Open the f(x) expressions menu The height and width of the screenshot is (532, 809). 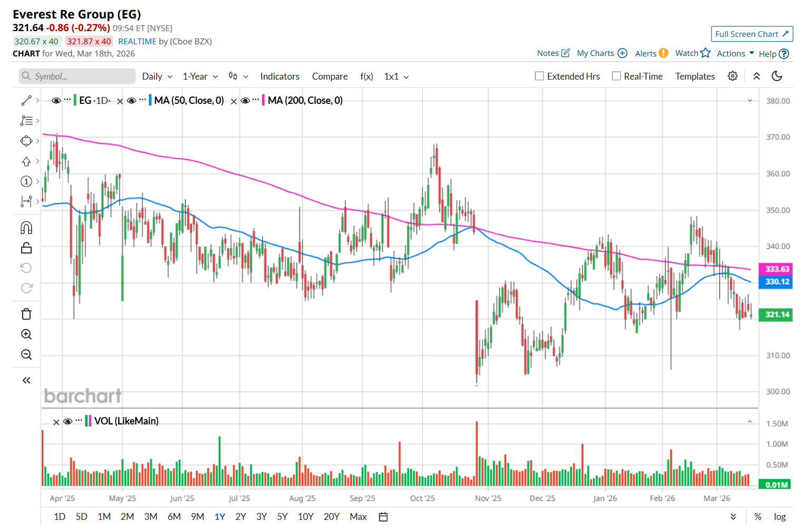click(x=367, y=76)
